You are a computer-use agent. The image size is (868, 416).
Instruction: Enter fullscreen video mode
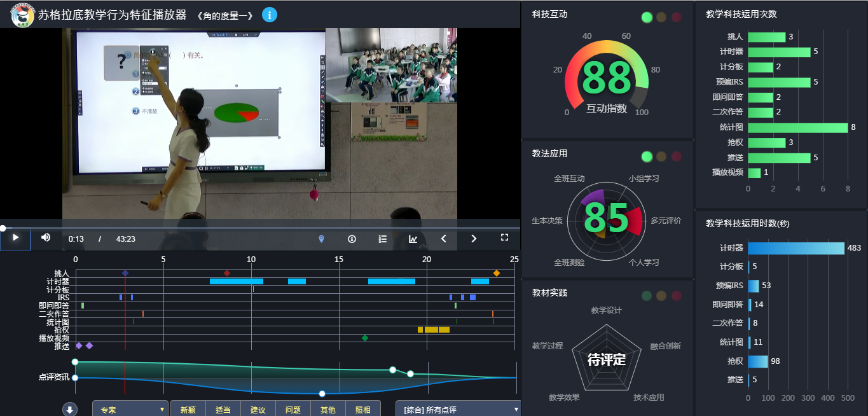[504, 238]
